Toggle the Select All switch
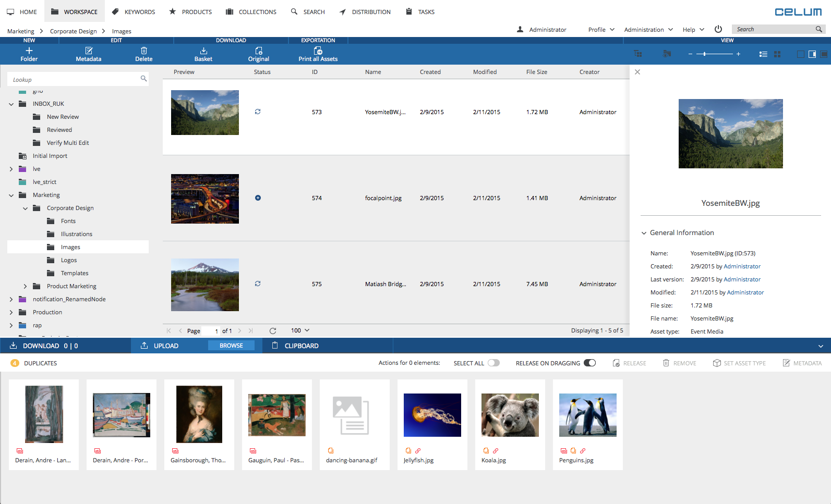The width and height of the screenshot is (831, 504). coord(493,363)
